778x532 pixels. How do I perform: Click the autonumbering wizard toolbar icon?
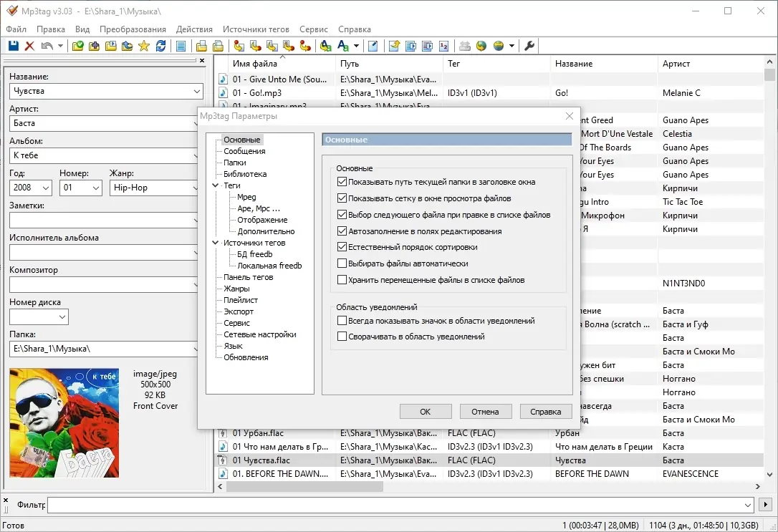tap(443, 46)
